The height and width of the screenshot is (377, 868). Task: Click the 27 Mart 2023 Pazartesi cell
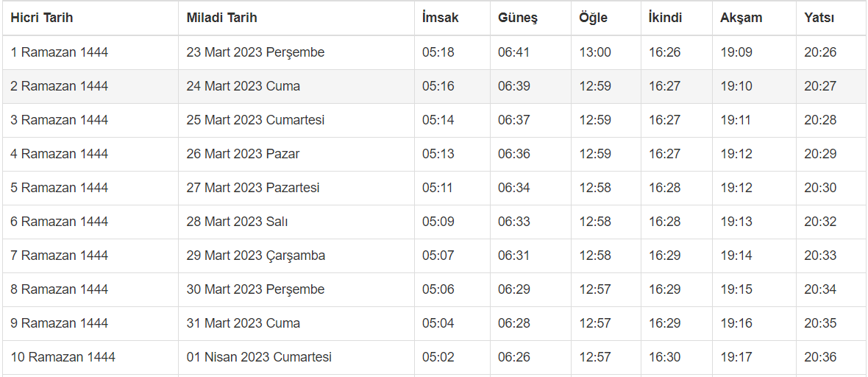253,188
